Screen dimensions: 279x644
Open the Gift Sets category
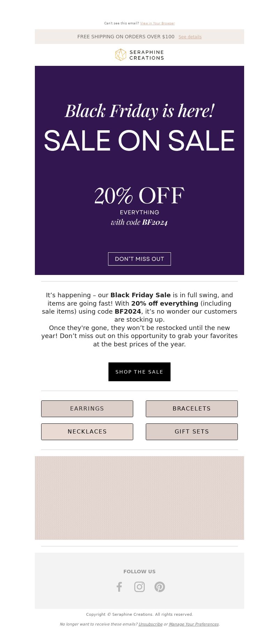tap(192, 432)
